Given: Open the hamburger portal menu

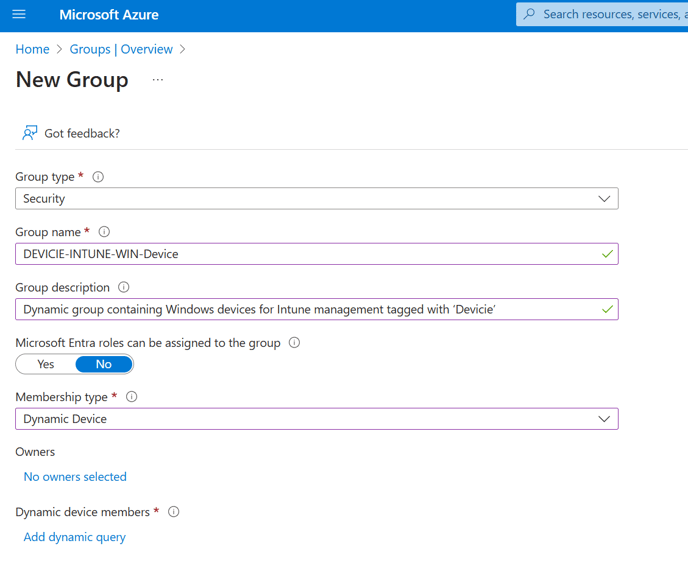Looking at the screenshot, I should click(x=19, y=14).
